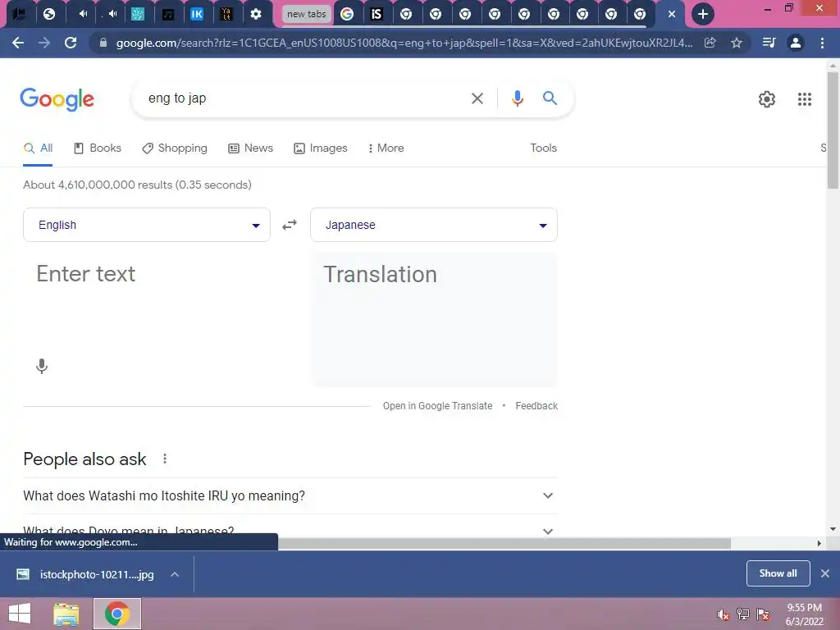Click the muted volume tray icon
The image size is (840, 630).
[723, 614]
